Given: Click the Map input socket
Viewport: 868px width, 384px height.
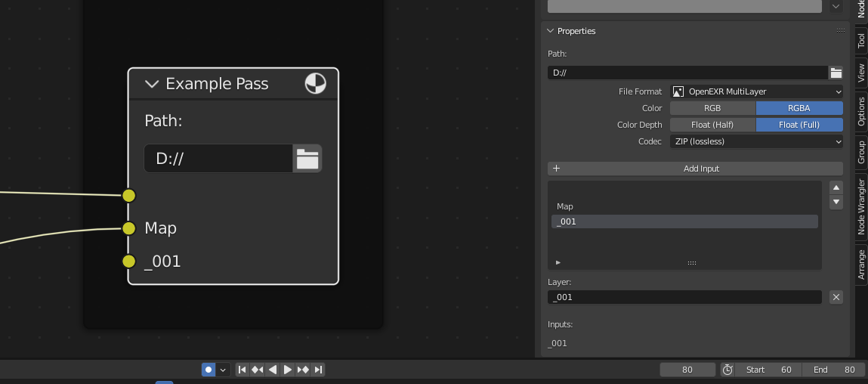Looking at the screenshot, I should [x=129, y=228].
